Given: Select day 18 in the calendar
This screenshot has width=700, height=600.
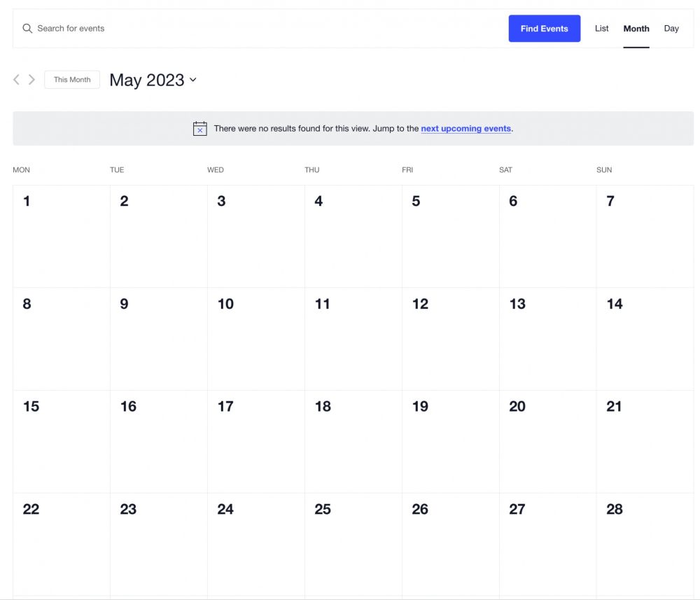Looking at the screenshot, I should point(323,407).
